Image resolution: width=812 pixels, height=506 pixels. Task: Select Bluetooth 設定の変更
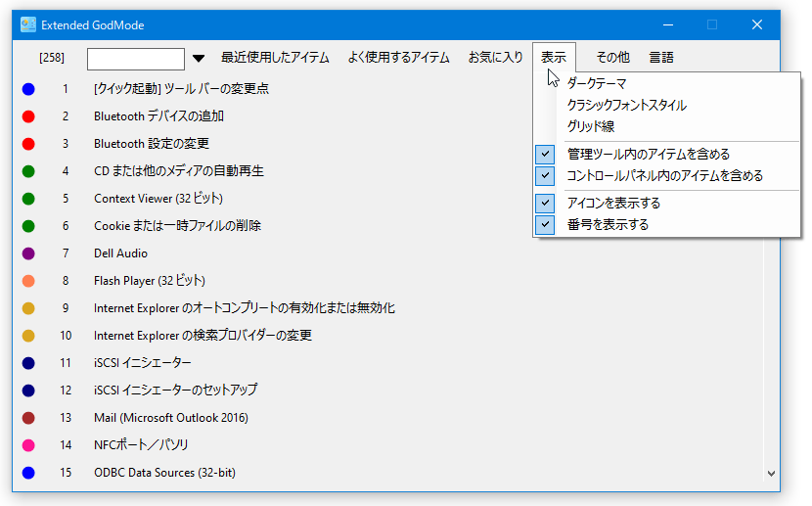[152, 144]
